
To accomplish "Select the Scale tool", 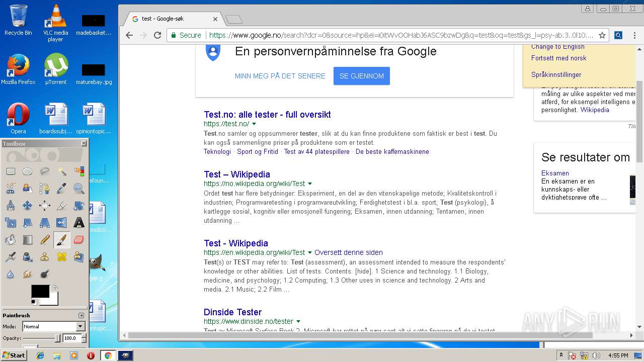I will click(x=11, y=223).
